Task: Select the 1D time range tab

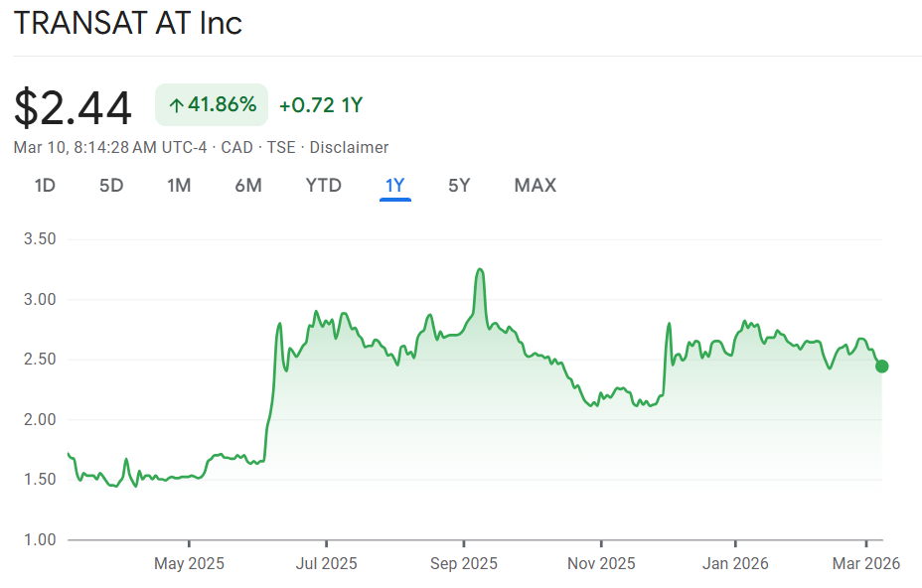Action: (x=45, y=185)
